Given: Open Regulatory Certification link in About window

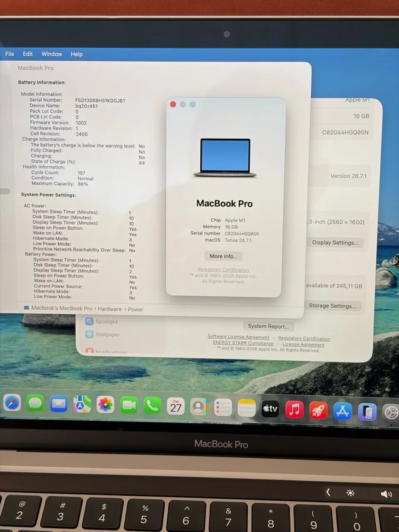Looking at the screenshot, I should click(224, 270).
